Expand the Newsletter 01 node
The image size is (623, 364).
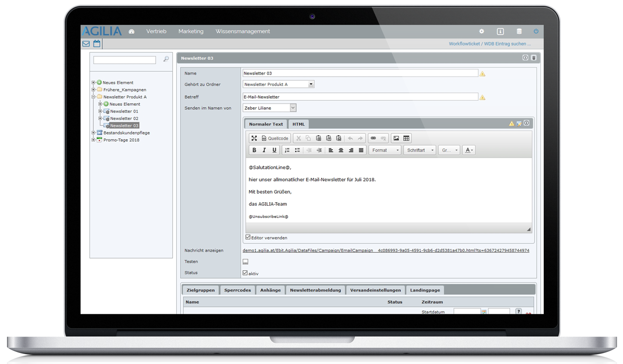[x=101, y=111]
